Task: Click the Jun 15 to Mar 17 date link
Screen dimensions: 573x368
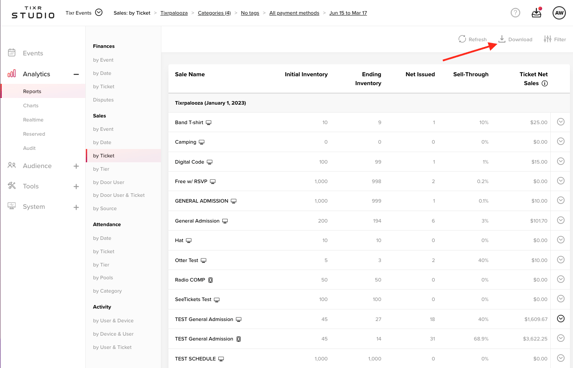Action: [348, 13]
